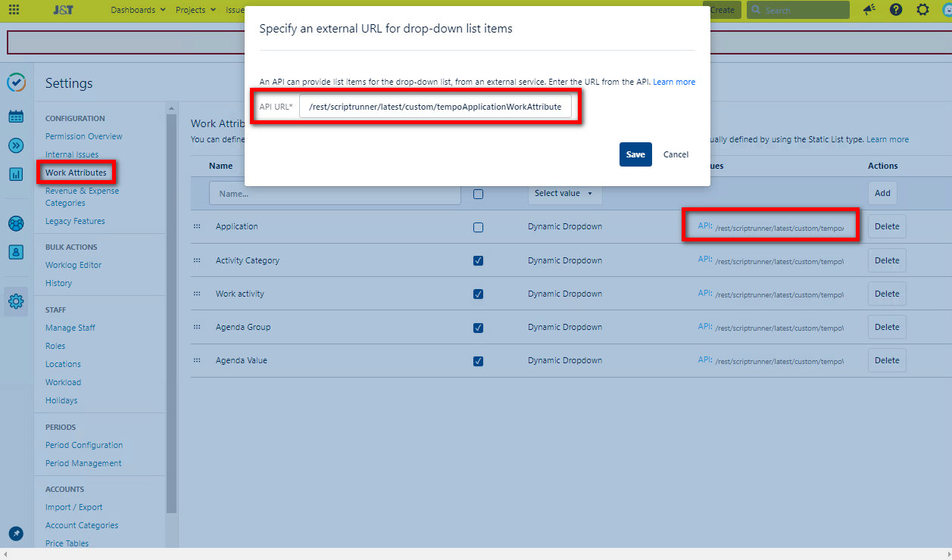Open the Tempo calendar icon in sidebar
Image resolution: width=952 pixels, height=560 pixels.
(16, 117)
